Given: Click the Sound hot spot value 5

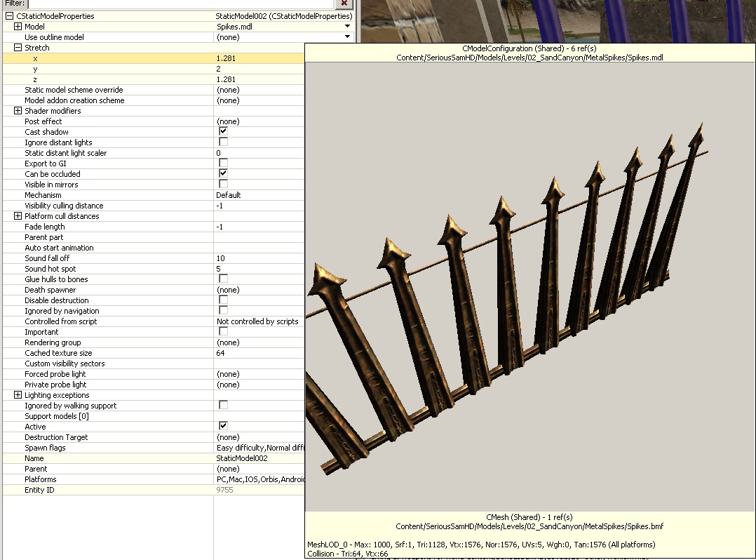Looking at the screenshot, I should [218, 269].
